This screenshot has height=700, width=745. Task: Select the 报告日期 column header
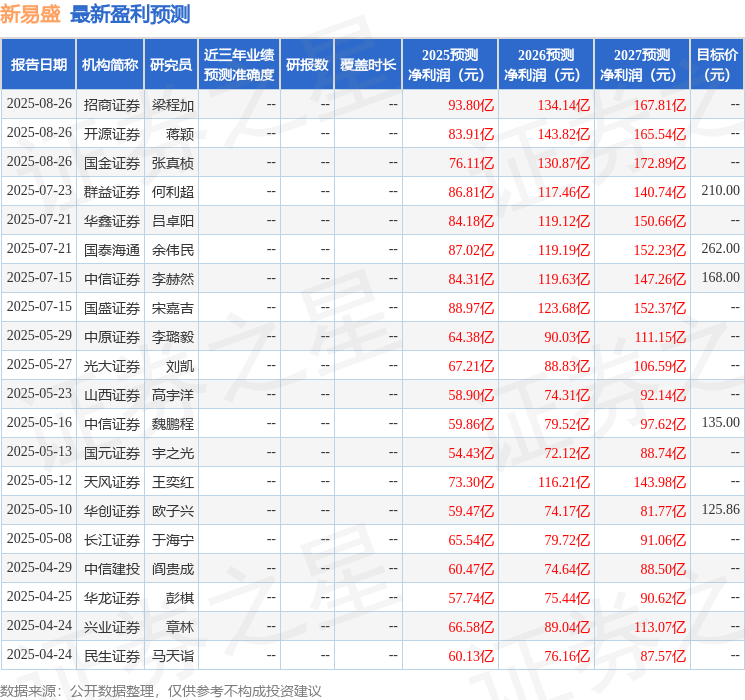(38, 65)
